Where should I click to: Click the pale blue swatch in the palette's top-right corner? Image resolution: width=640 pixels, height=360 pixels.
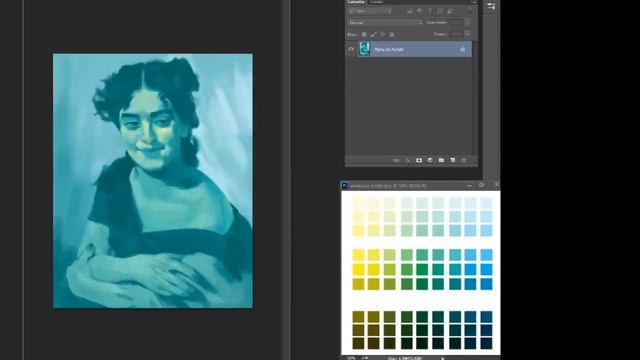pos(486,203)
